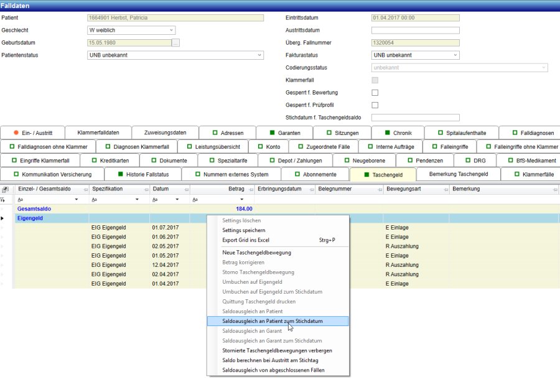Click the Stichdatum f. Taschengeldsaldo input field
Viewport: 560px width, 392px height.
click(415, 118)
